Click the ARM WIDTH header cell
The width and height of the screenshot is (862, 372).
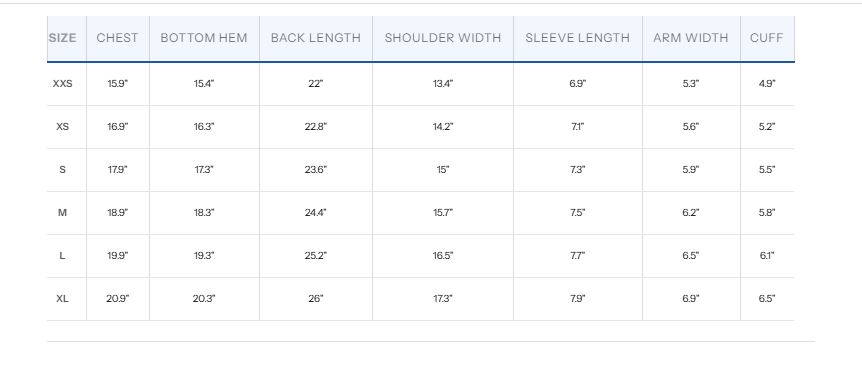(x=690, y=38)
